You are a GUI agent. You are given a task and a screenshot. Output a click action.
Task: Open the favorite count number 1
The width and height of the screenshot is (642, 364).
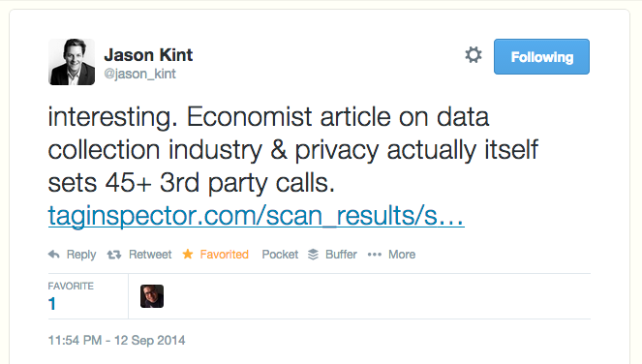[52, 304]
